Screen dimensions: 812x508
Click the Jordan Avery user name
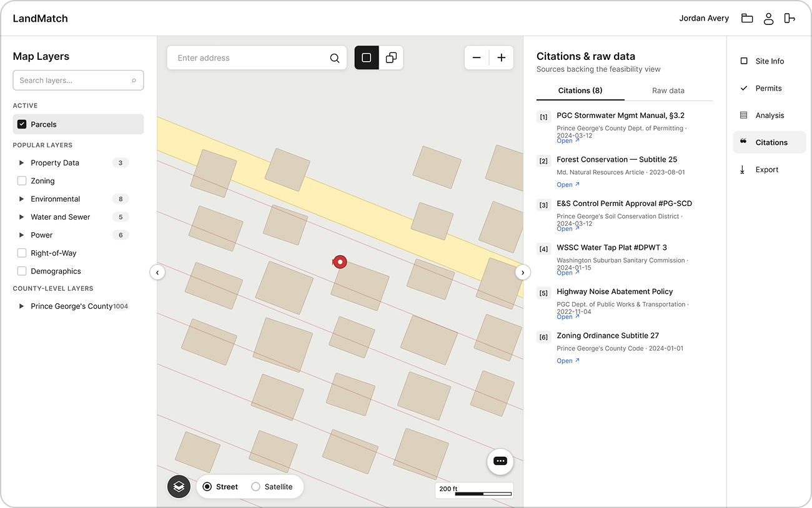coord(704,18)
